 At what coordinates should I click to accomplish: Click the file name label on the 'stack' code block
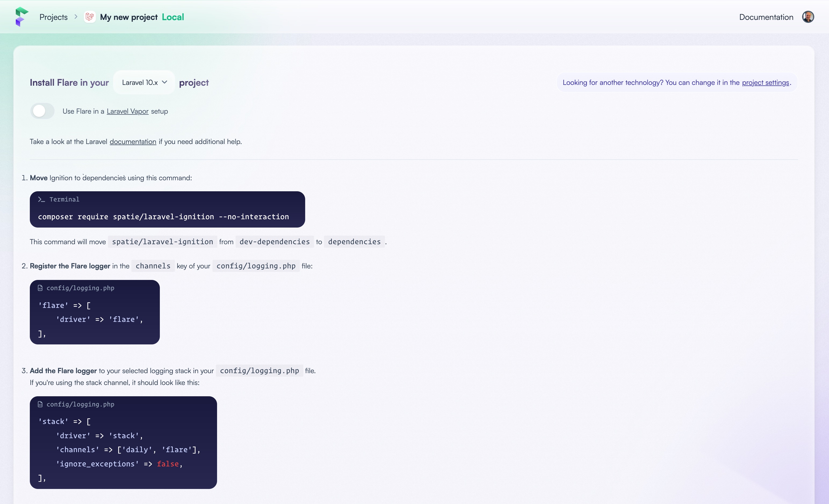pos(80,404)
